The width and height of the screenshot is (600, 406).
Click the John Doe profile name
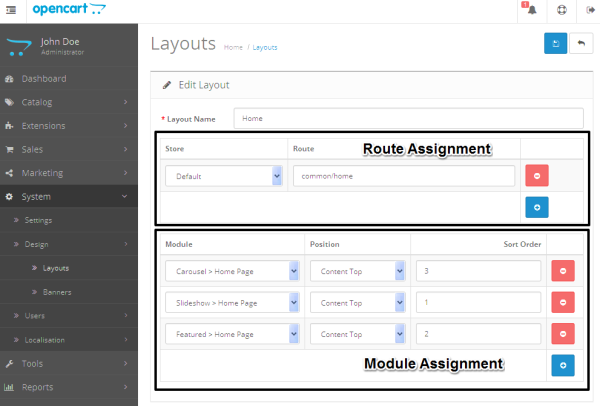(60, 41)
